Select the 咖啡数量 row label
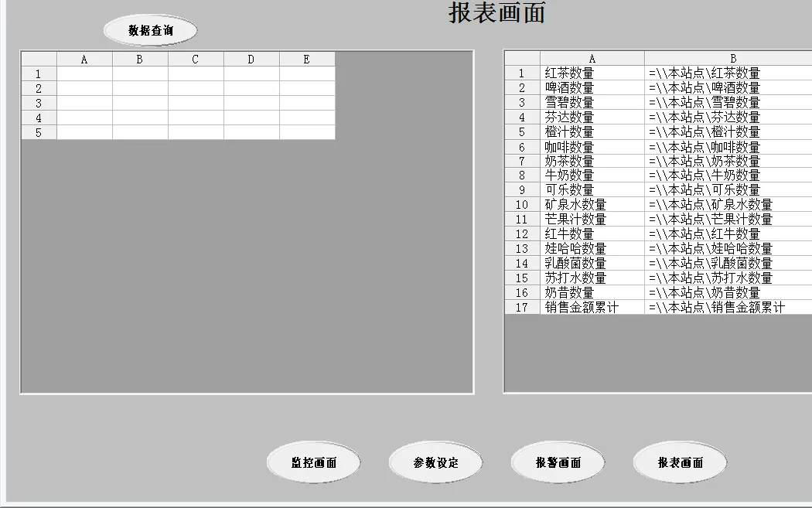 [592, 146]
